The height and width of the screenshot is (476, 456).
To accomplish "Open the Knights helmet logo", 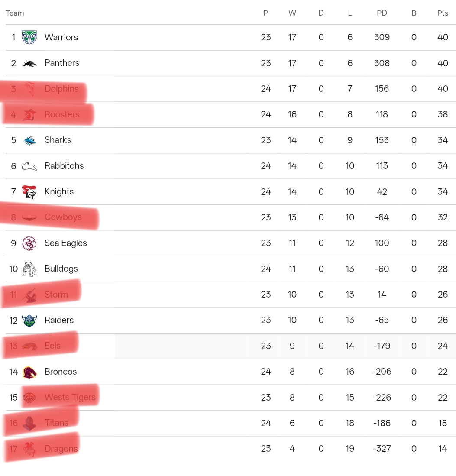I will click(x=29, y=192).
